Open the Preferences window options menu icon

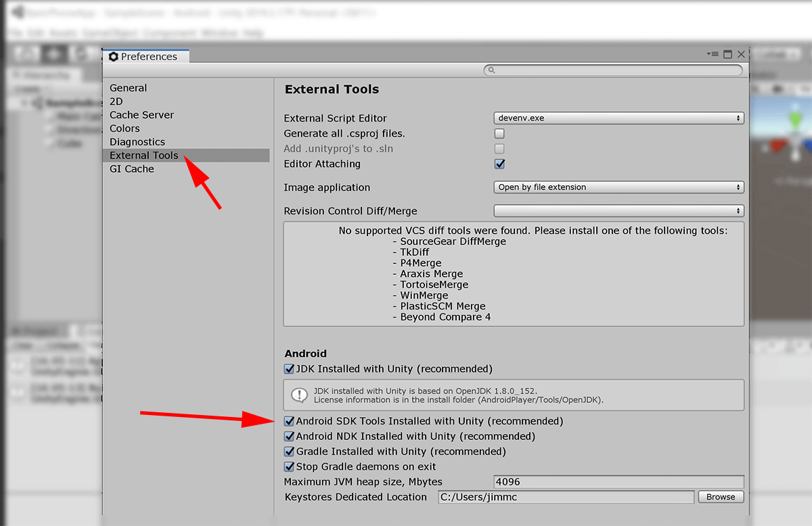tap(713, 54)
